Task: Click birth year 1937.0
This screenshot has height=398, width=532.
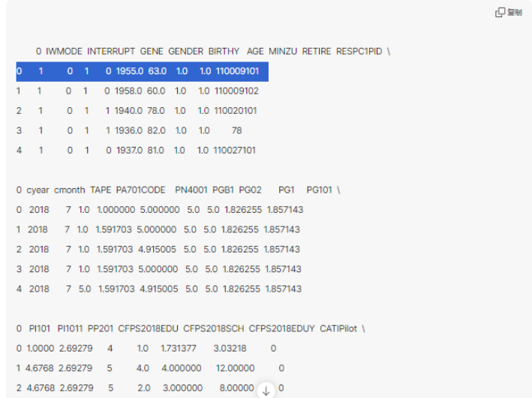Action: [x=129, y=150]
